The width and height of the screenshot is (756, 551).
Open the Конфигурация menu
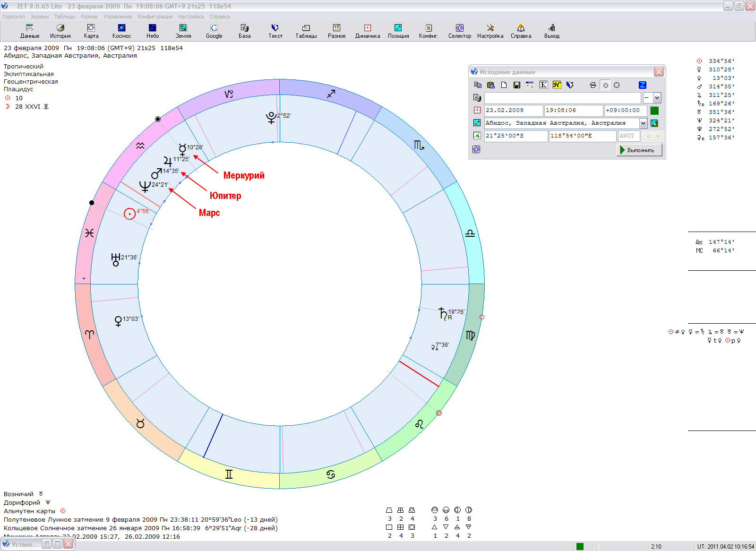pyautogui.click(x=155, y=17)
